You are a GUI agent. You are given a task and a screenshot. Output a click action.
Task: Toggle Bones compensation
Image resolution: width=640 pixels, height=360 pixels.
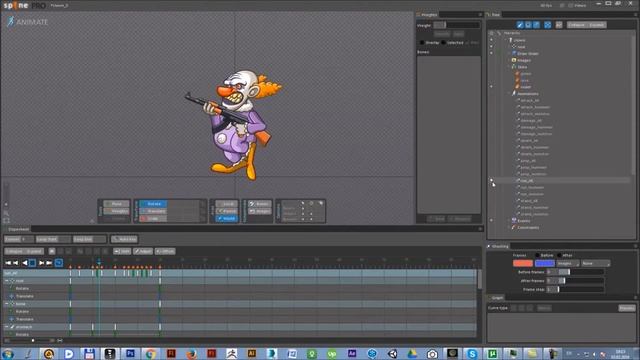260,204
